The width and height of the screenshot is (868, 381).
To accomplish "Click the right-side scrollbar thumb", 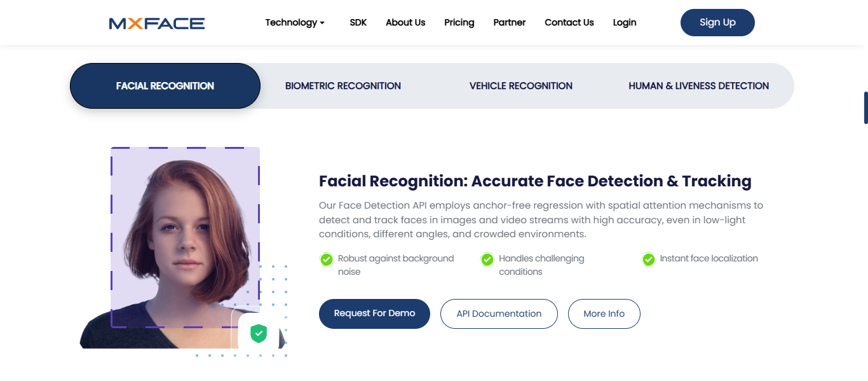I will pyautogui.click(x=865, y=106).
